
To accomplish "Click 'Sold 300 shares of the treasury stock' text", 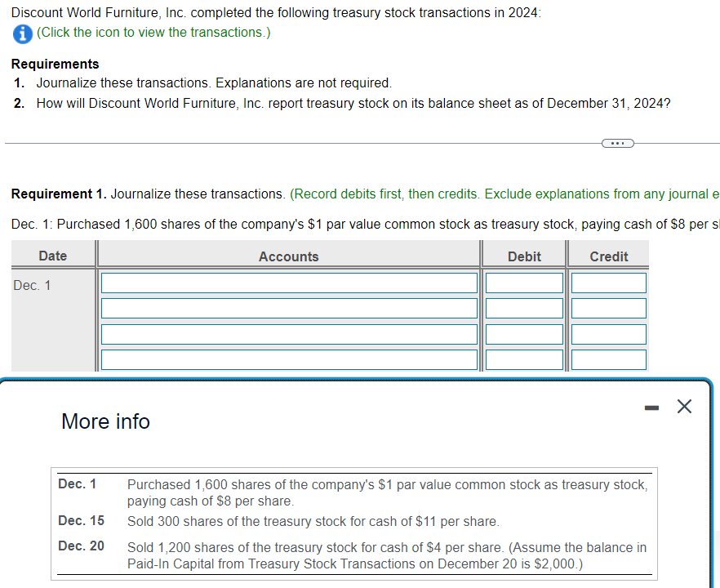I will (x=313, y=521).
